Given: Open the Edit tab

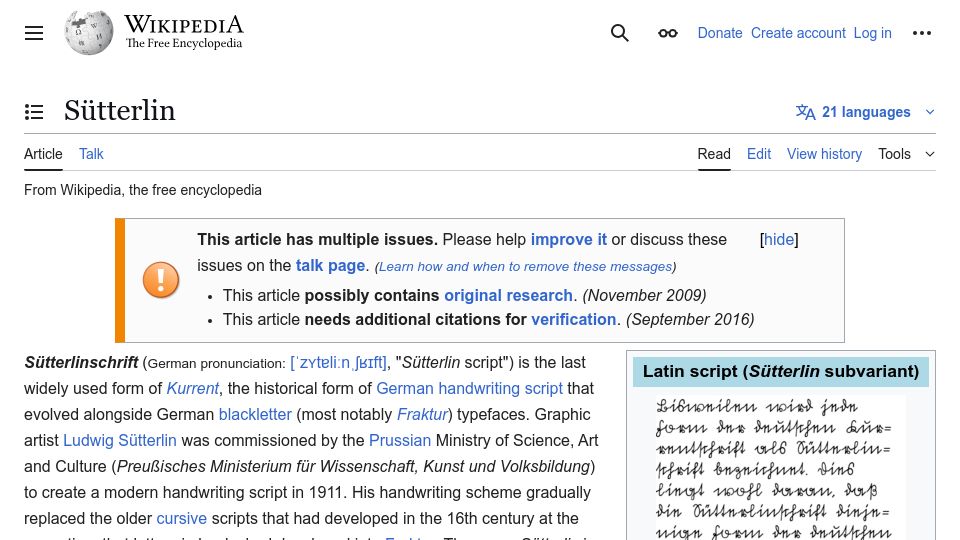Looking at the screenshot, I should click(759, 154).
